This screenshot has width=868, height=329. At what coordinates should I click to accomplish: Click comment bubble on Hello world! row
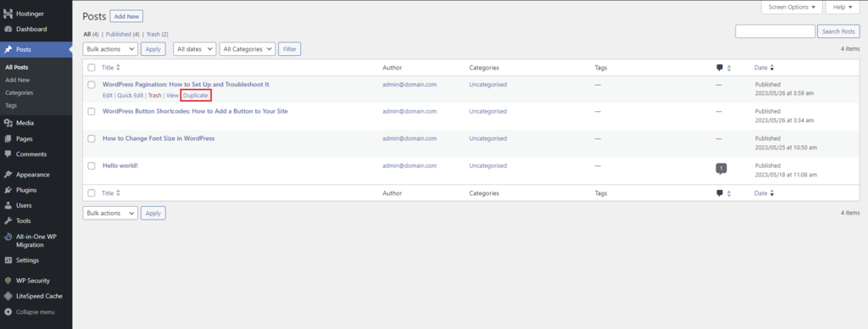click(721, 169)
